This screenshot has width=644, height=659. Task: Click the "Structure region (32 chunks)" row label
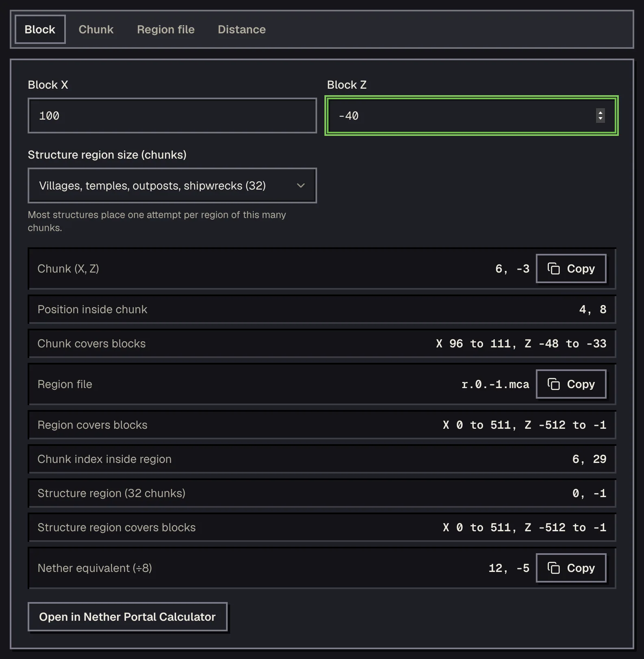[x=111, y=493]
